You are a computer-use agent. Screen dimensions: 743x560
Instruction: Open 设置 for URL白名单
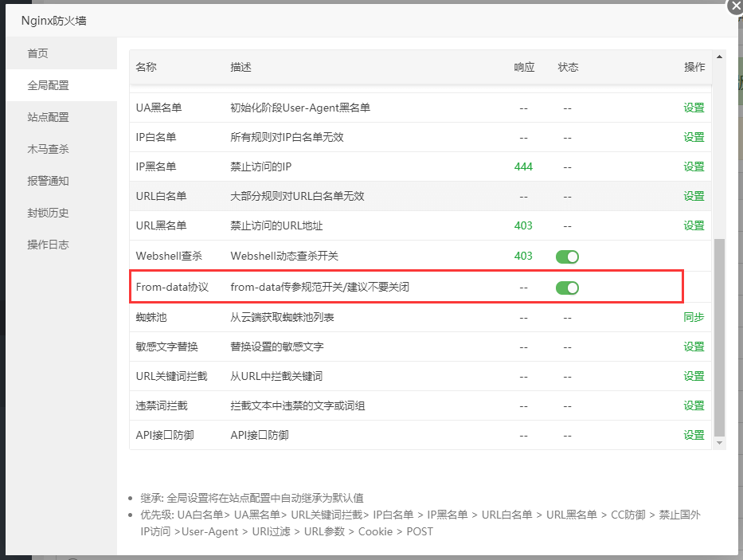[694, 196]
